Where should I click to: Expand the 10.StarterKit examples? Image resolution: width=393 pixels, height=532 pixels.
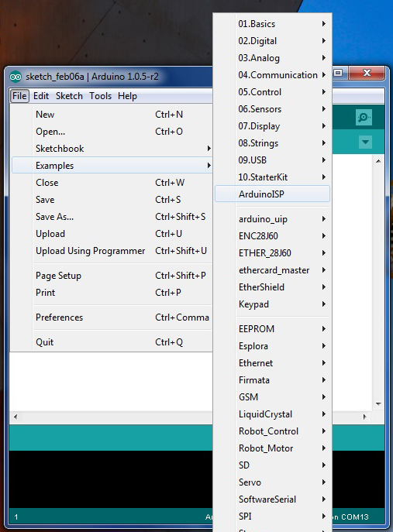point(272,177)
